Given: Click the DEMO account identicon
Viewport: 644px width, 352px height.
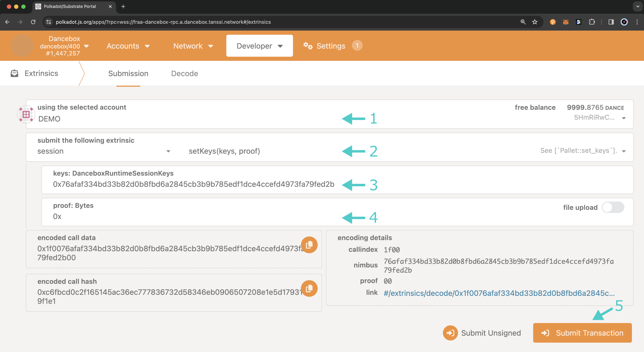Looking at the screenshot, I should point(26,114).
